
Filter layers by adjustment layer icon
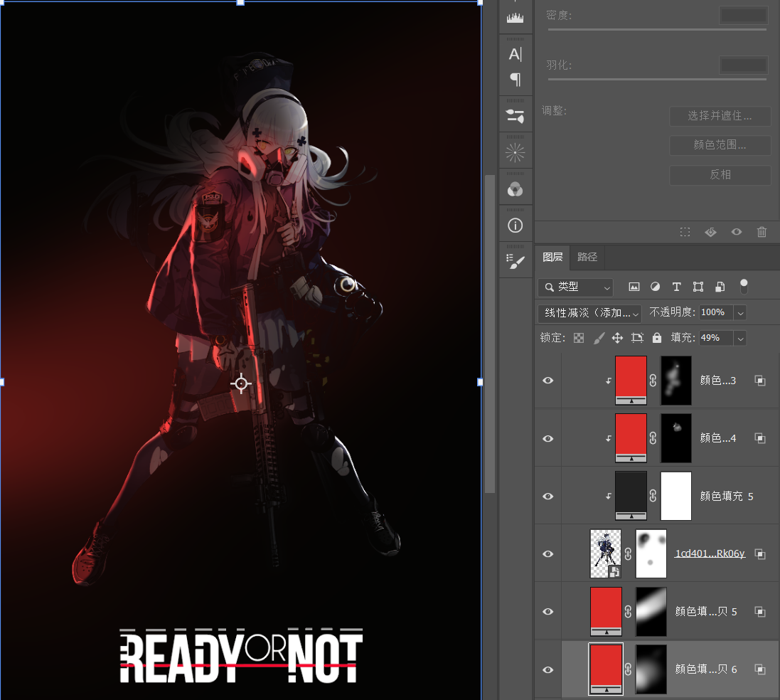(655, 287)
